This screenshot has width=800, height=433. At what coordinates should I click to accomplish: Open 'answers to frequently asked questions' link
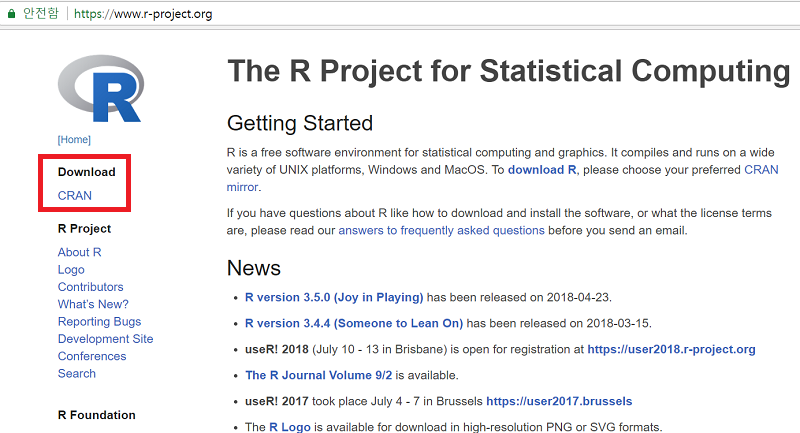coord(441,231)
